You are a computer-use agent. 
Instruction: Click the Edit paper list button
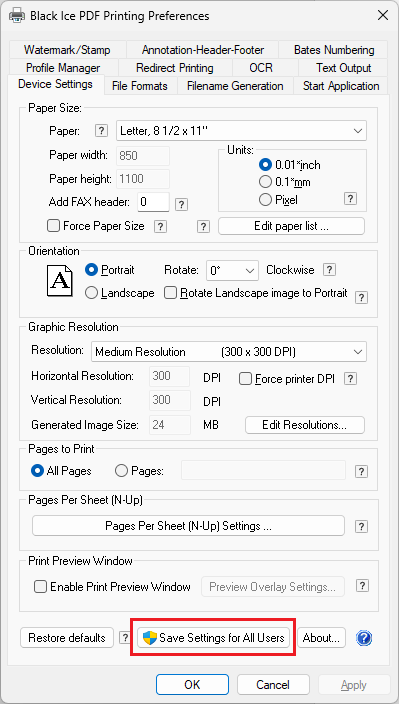point(291,226)
